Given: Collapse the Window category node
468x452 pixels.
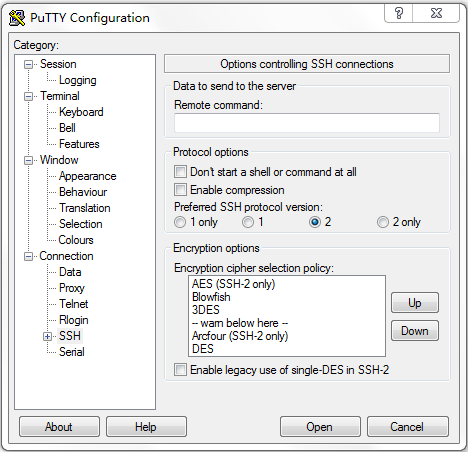Looking at the screenshot, I should [x=29, y=160].
